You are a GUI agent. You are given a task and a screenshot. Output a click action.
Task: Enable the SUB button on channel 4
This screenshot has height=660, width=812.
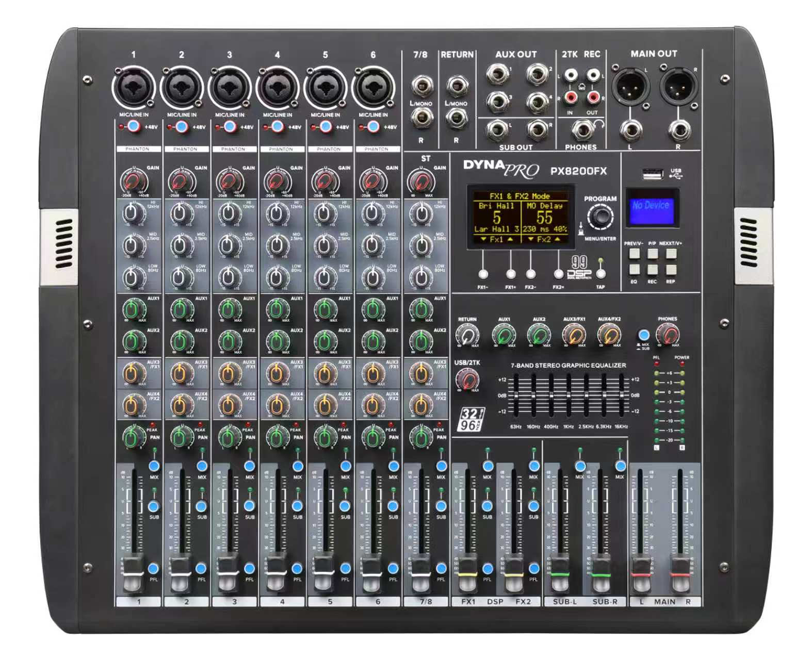point(297,506)
